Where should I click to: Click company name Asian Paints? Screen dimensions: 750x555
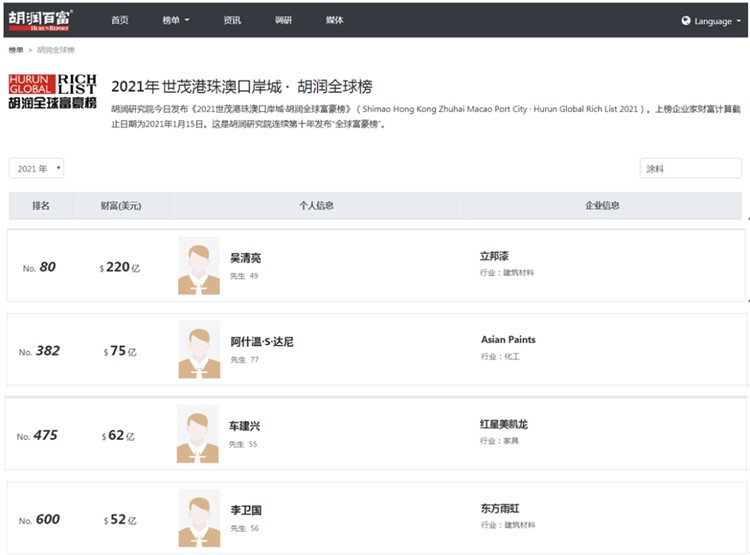tap(508, 340)
